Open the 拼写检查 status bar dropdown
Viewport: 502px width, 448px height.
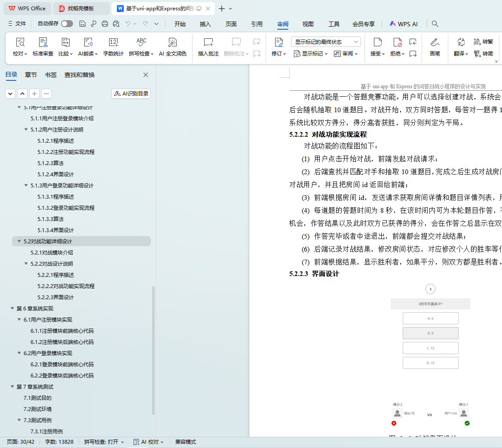(104, 442)
